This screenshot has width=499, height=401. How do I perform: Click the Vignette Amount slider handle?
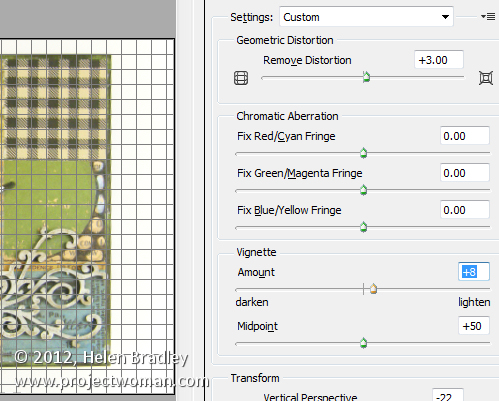373,289
